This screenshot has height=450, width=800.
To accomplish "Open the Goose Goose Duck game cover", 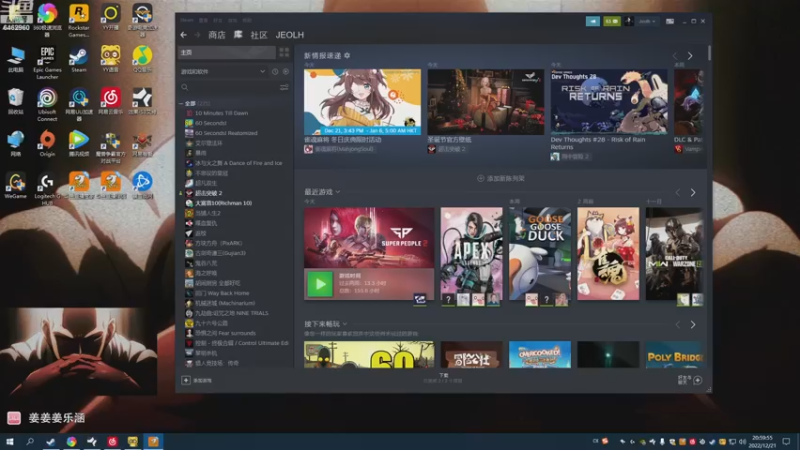I will [540, 253].
